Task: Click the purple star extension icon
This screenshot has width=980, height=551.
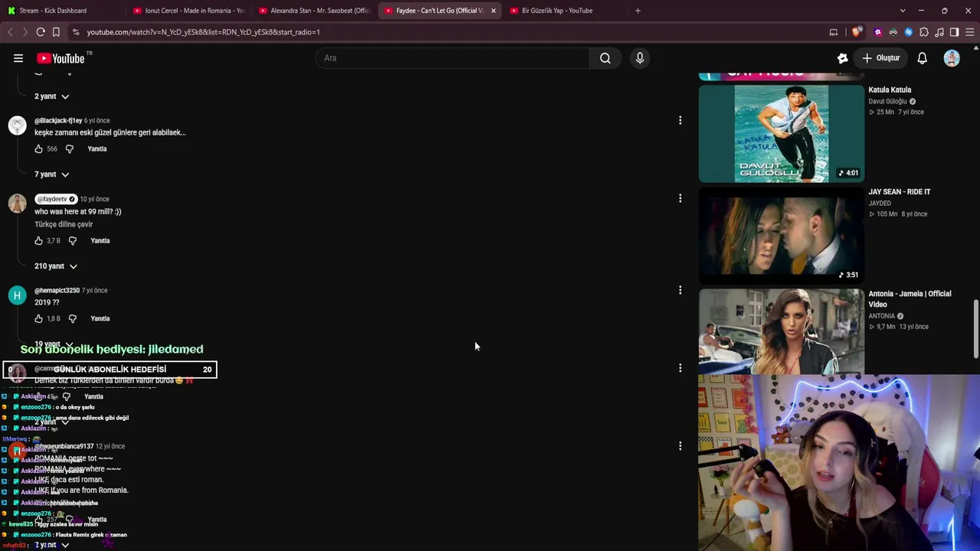Action: tap(878, 32)
